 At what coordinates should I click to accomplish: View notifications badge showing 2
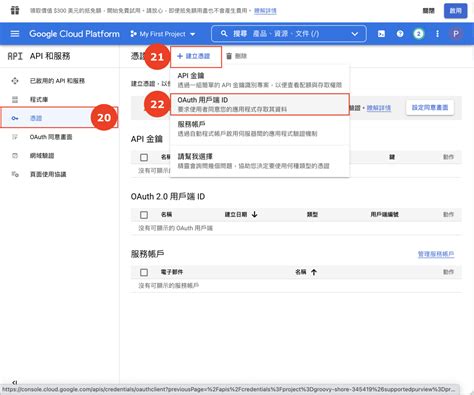[x=419, y=34]
